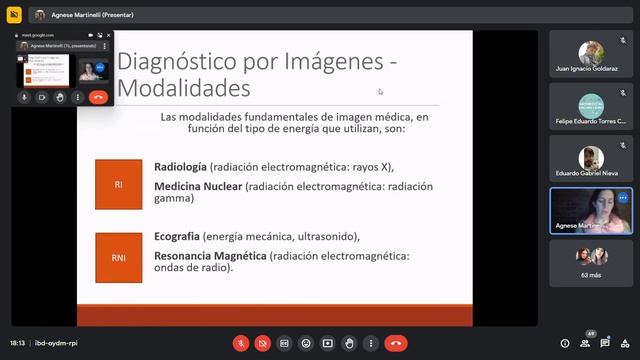Leave call with red hang-up button

pos(396,343)
